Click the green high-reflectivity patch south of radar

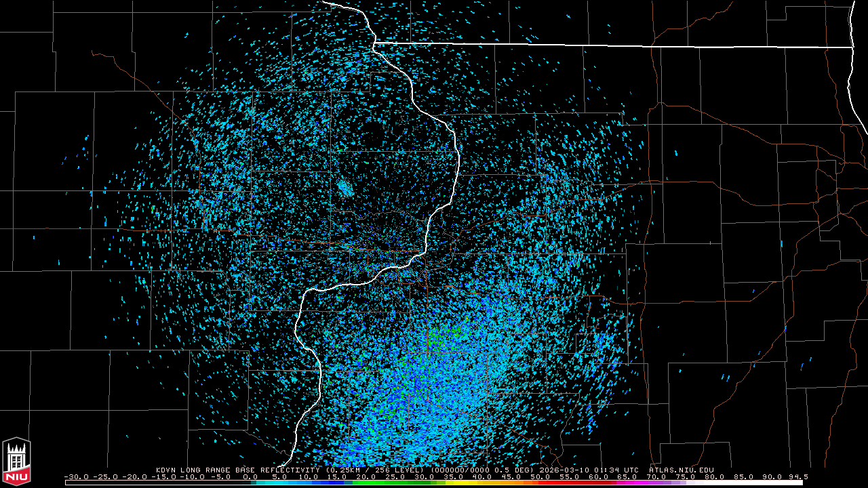(441, 335)
